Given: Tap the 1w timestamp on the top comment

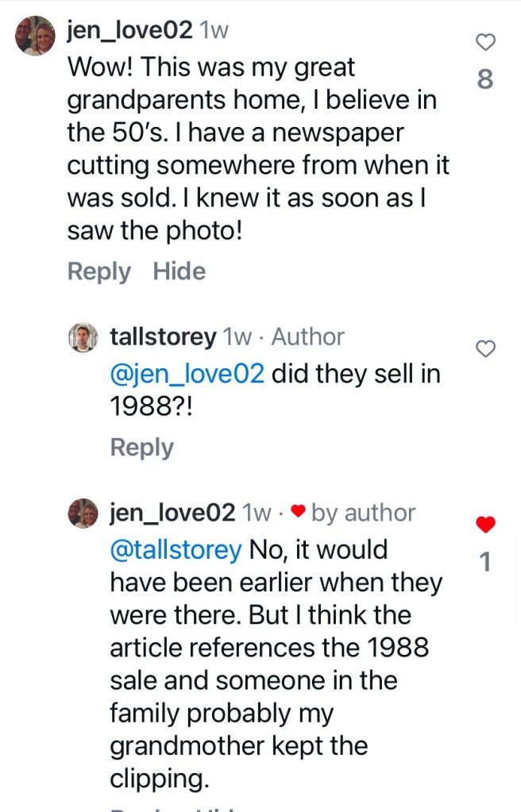Looking at the screenshot, I should coord(214,31).
